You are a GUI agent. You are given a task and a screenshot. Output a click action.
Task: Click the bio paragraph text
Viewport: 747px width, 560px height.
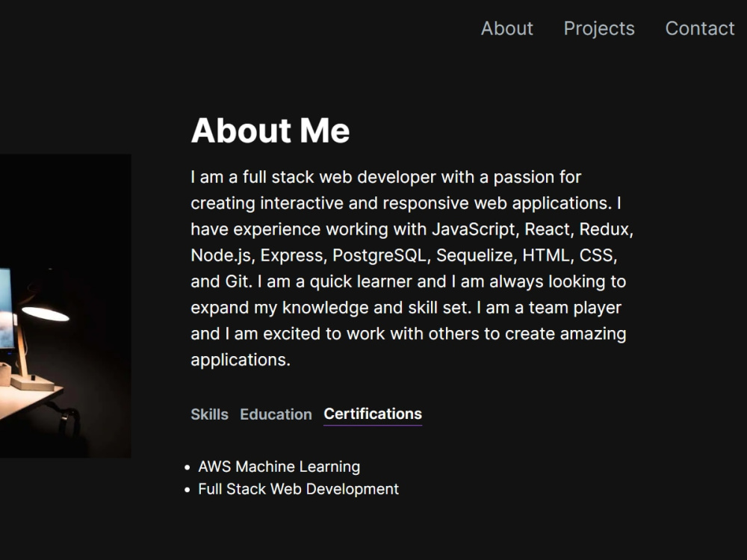coord(411,269)
